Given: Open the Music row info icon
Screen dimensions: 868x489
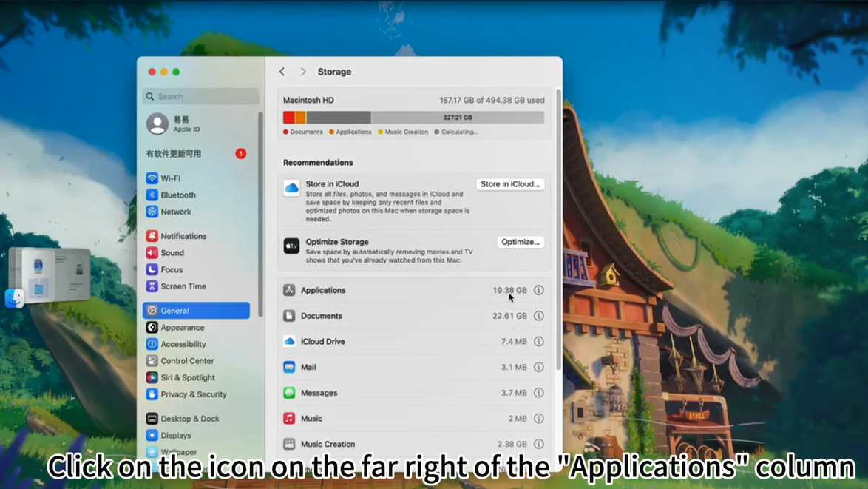Looking at the screenshot, I should point(539,419).
